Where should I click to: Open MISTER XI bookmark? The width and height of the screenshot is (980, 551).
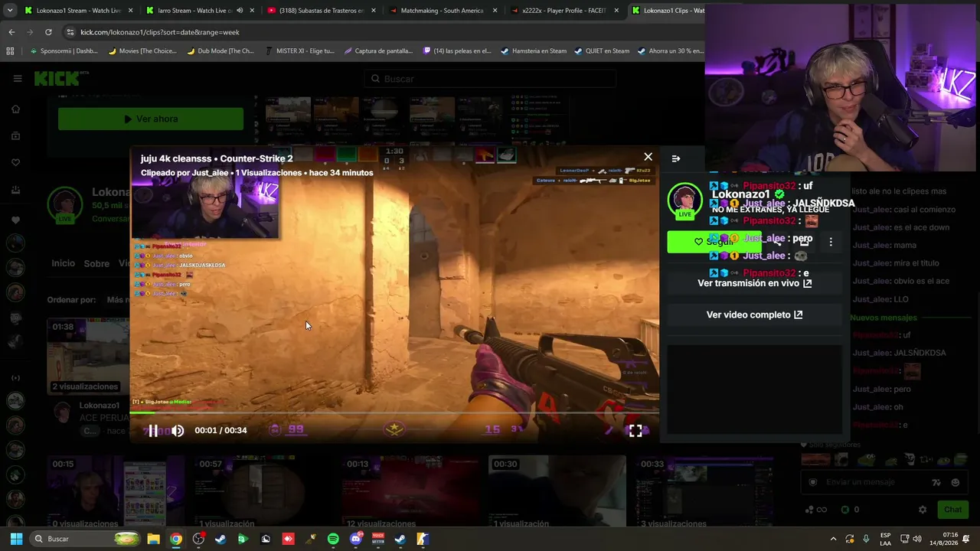click(299, 51)
